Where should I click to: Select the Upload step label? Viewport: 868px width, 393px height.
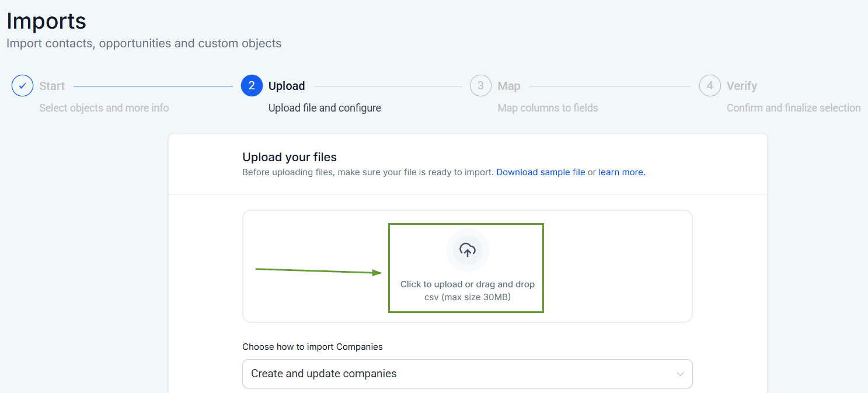(x=287, y=86)
